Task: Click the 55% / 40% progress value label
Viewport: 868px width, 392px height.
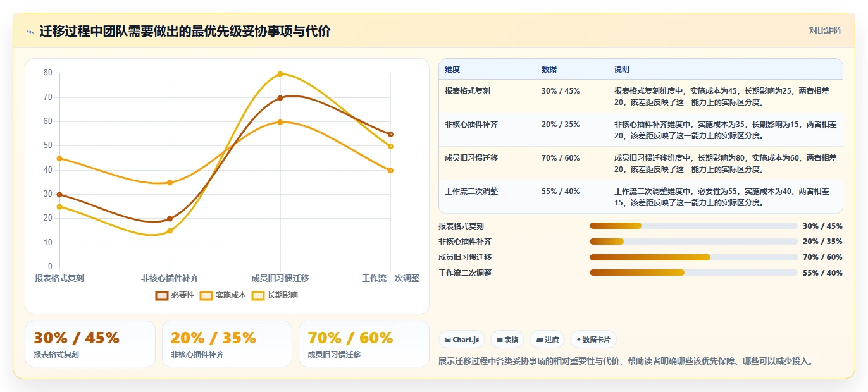Action: click(822, 273)
